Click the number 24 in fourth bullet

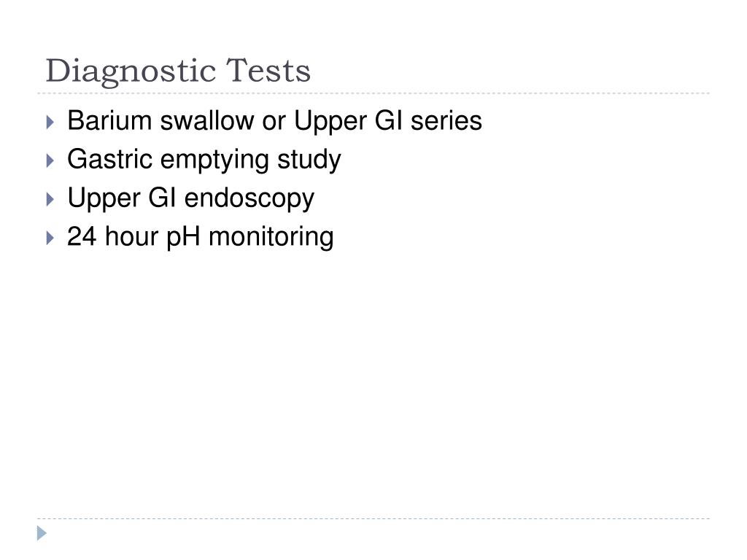tap(82, 236)
